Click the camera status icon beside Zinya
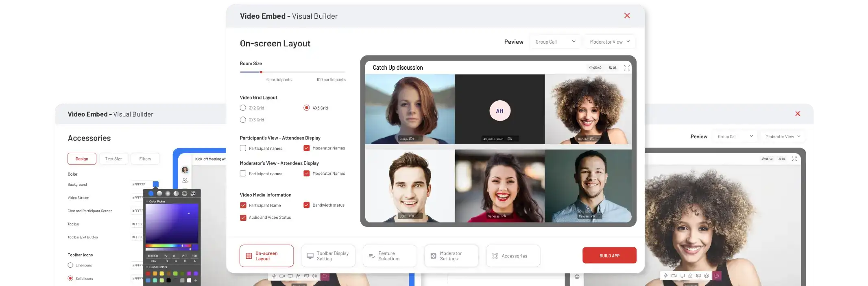 412,139
